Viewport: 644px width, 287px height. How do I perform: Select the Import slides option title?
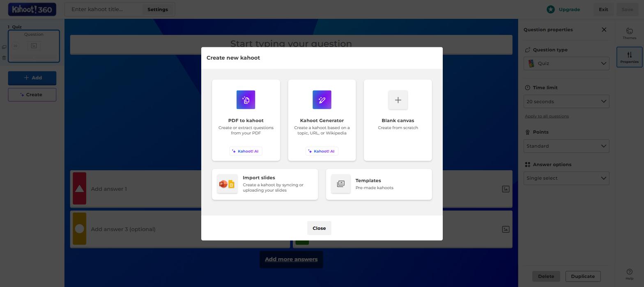pos(259,178)
